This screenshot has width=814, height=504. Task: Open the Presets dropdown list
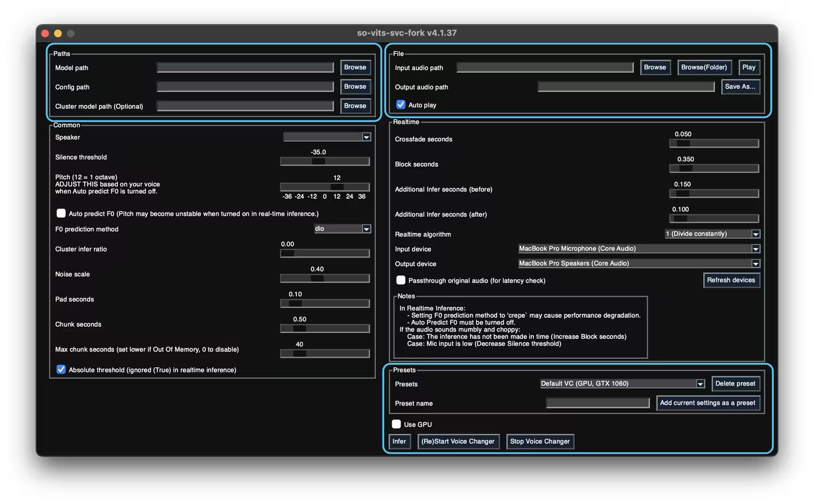(622, 384)
